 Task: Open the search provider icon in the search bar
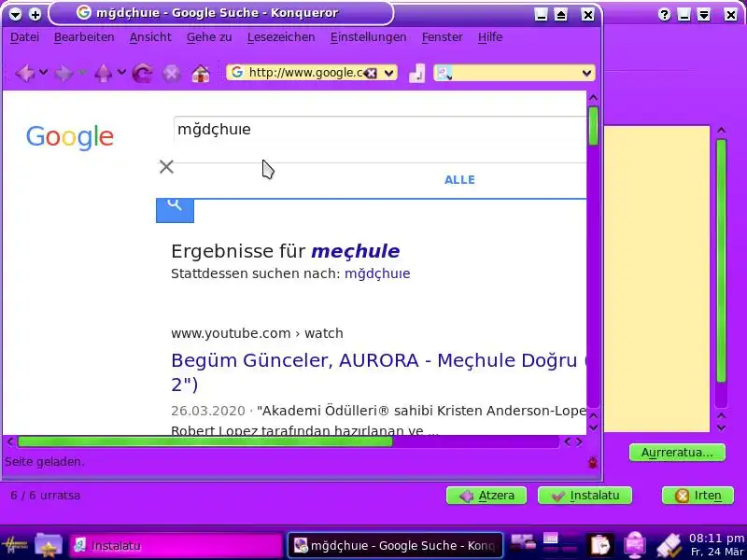pyautogui.click(x=444, y=73)
